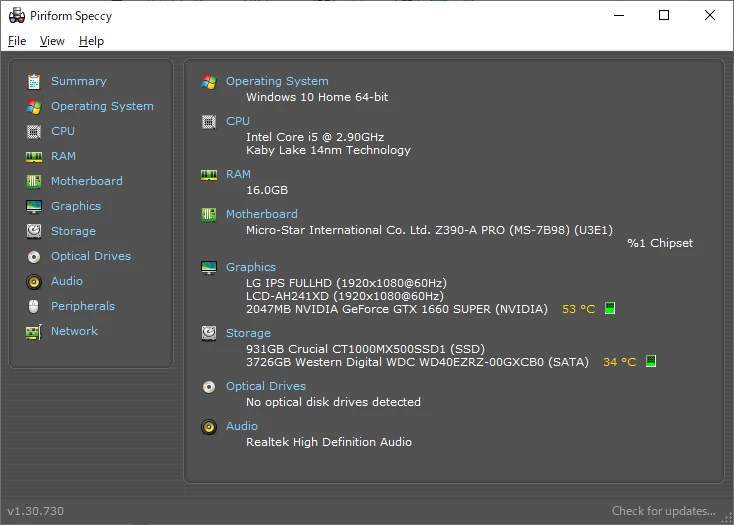Click the RAM icon in main panel
The width and height of the screenshot is (734, 525).
pos(209,175)
